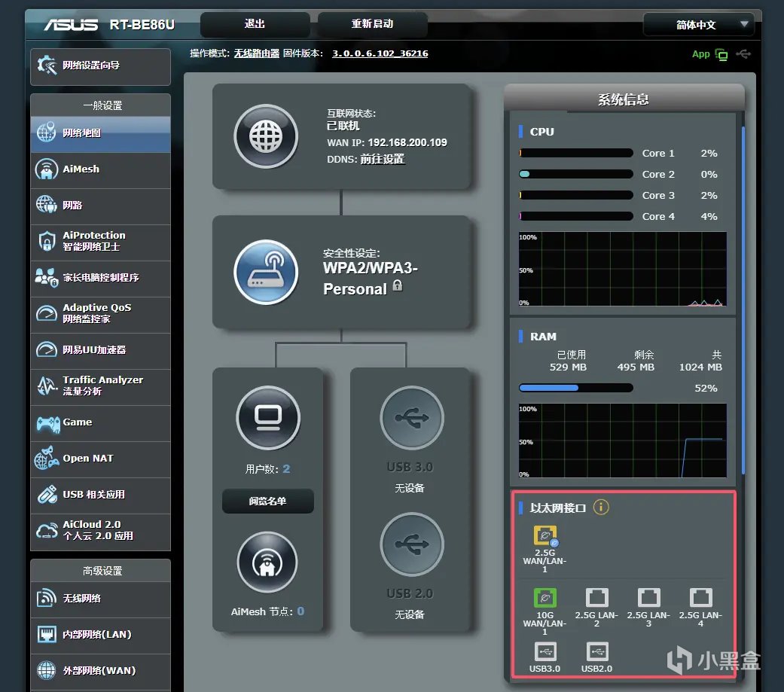Open the Game menu item
The height and width of the screenshot is (692, 784).
pos(100,422)
